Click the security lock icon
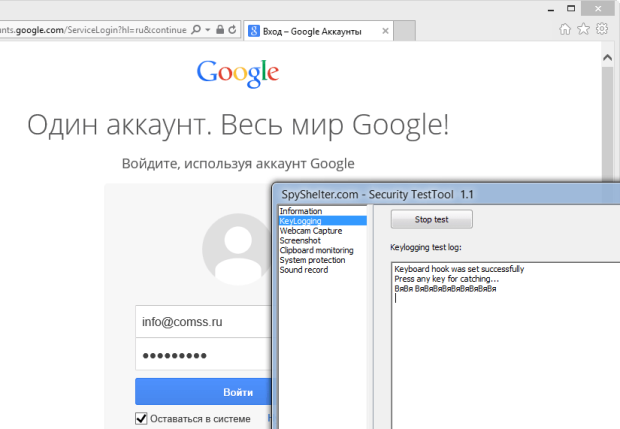 [x=220, y=30]
